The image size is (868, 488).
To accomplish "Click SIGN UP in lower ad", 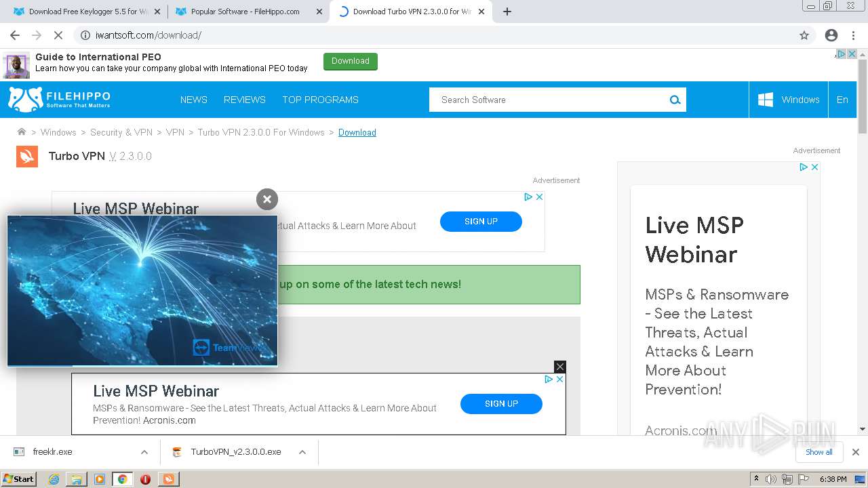I will 501,404.
